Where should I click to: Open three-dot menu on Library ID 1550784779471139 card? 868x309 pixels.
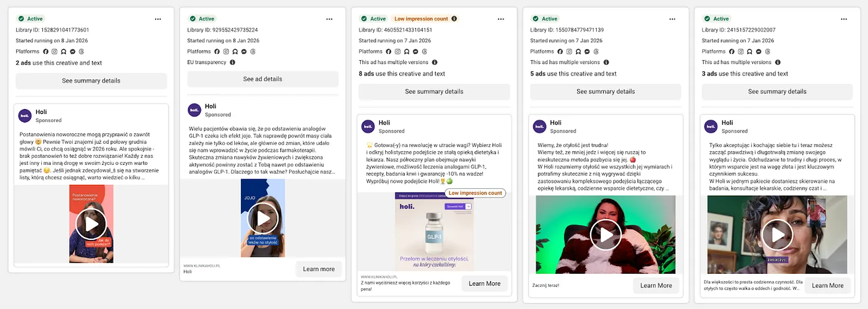(673, 19)
